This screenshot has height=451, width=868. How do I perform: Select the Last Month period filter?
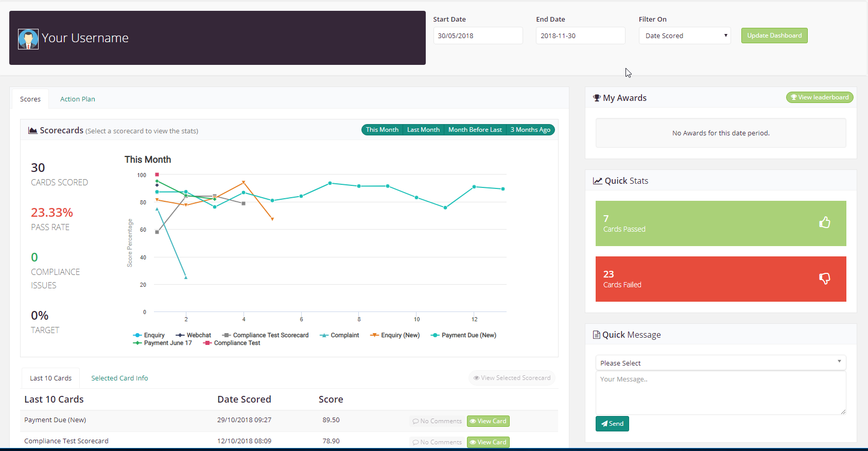pyautogui.click(x=423, y=130)
